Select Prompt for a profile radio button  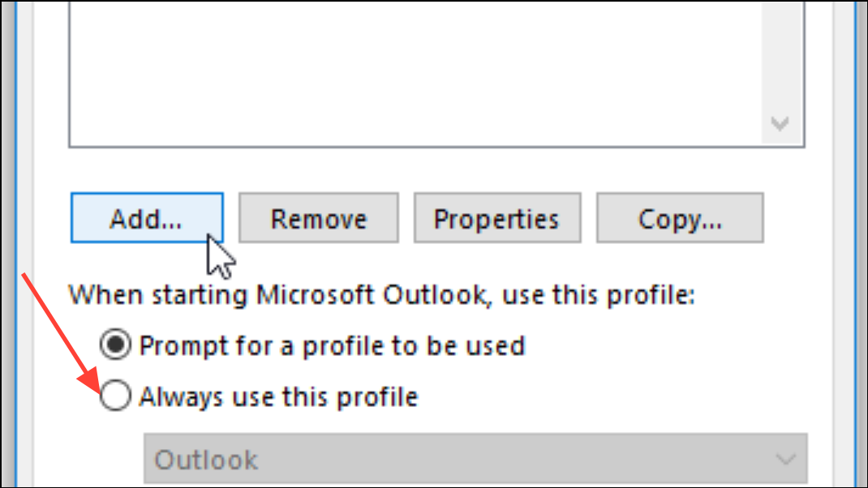[115, 345]
